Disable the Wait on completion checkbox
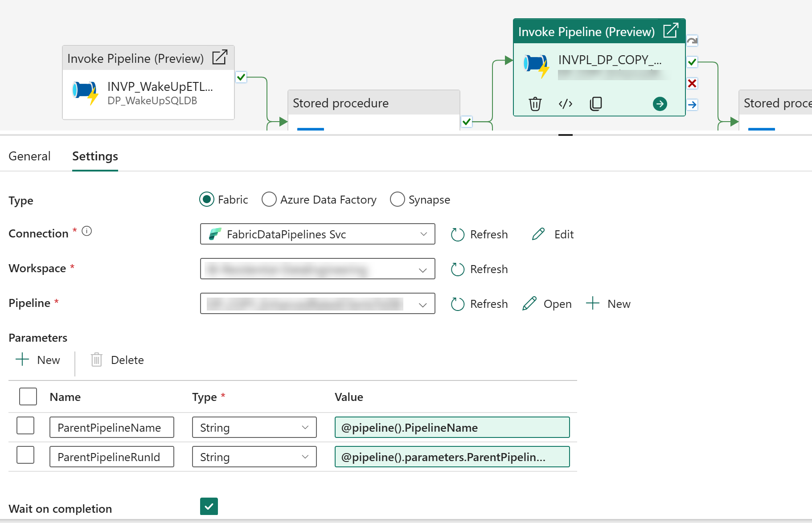This screenshot has width=812, height=523. [x=209, y=507]
